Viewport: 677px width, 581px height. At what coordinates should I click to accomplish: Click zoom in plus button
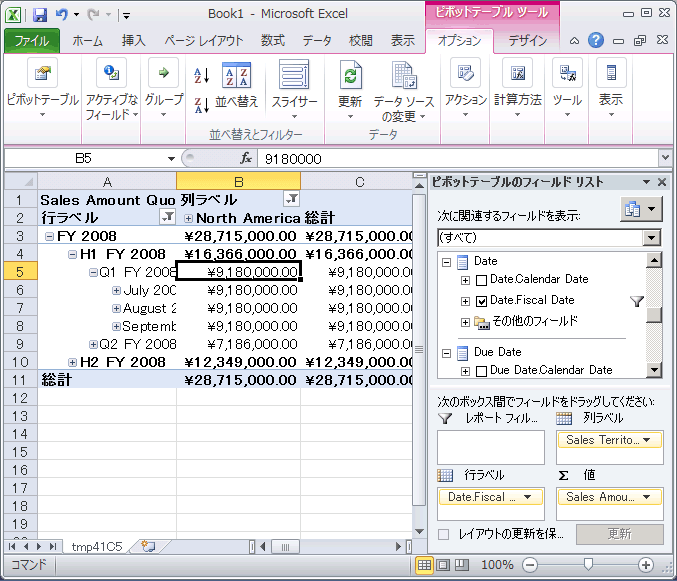pyautogui.click(x=646, y=565)
